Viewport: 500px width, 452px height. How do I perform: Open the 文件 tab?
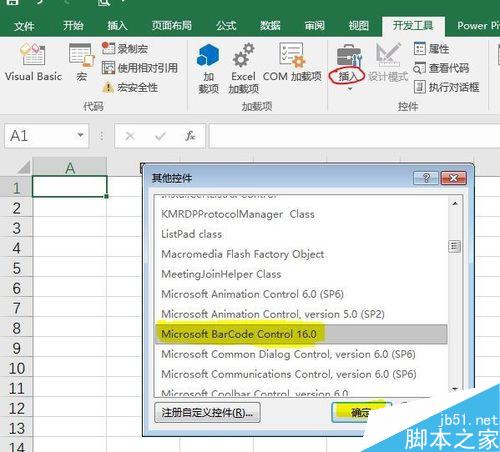pos(24,26)
